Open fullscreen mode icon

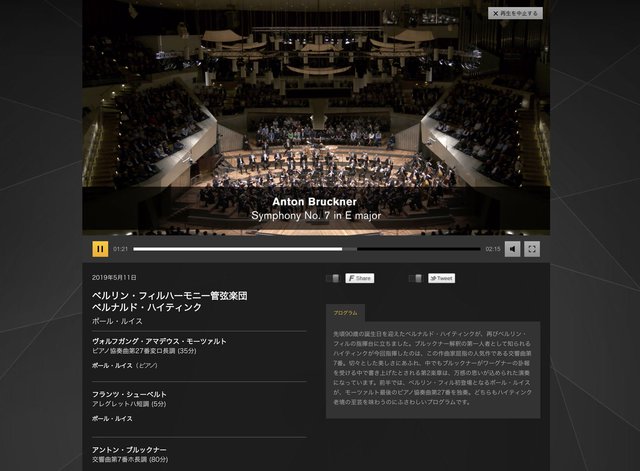coord(532,249)
